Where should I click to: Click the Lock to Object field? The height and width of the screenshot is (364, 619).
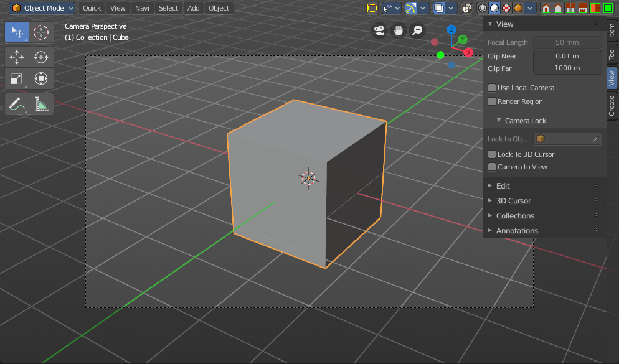tap(567, 139)
